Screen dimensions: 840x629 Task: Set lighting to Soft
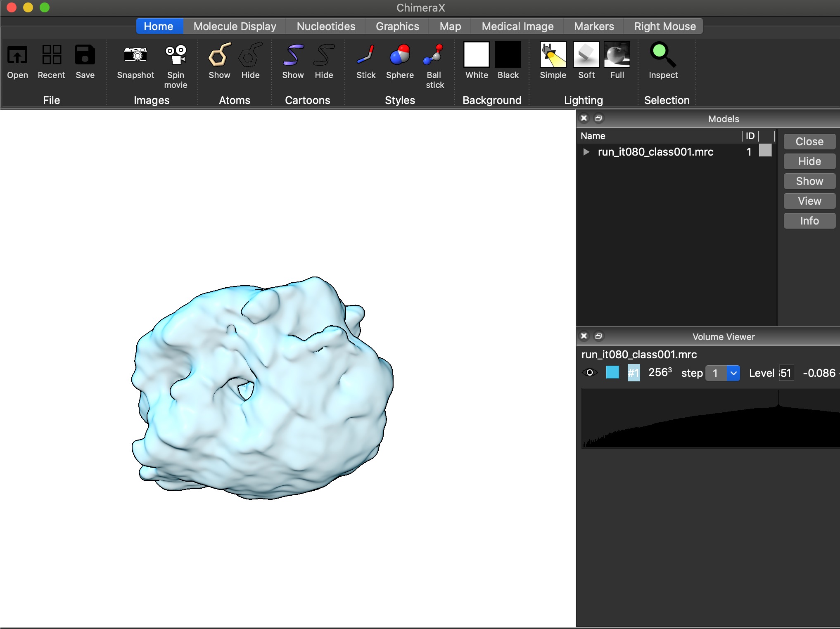586,55
